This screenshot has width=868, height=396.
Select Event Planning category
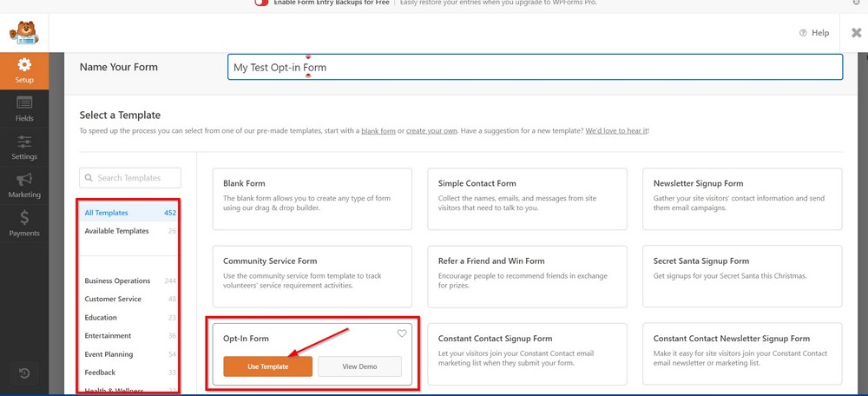pos(130,354)
